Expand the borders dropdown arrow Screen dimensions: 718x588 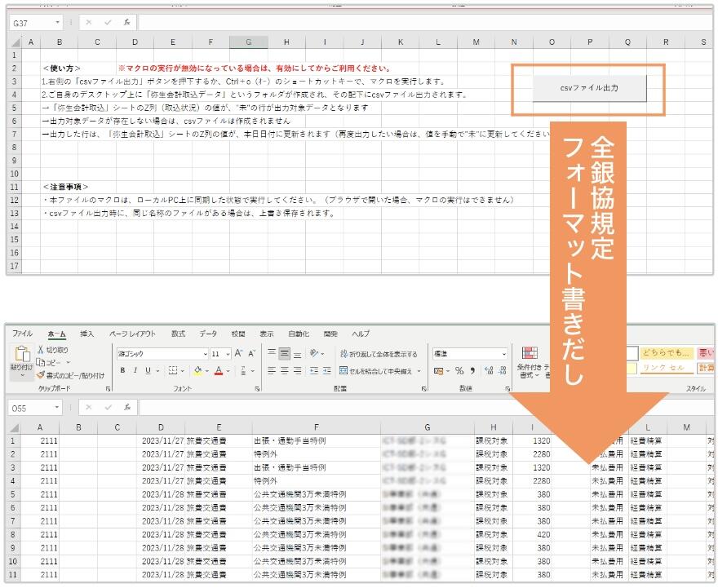click(x=182, y=371)
